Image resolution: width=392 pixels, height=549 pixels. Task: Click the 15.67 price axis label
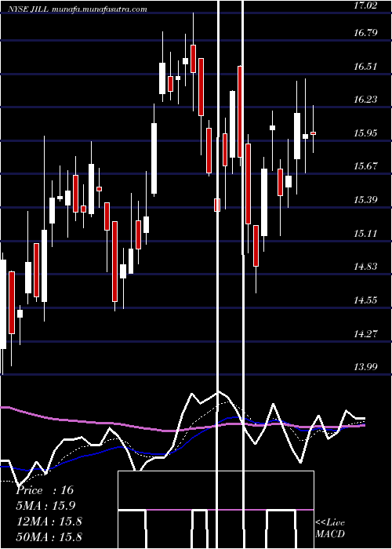click(366, 166)
